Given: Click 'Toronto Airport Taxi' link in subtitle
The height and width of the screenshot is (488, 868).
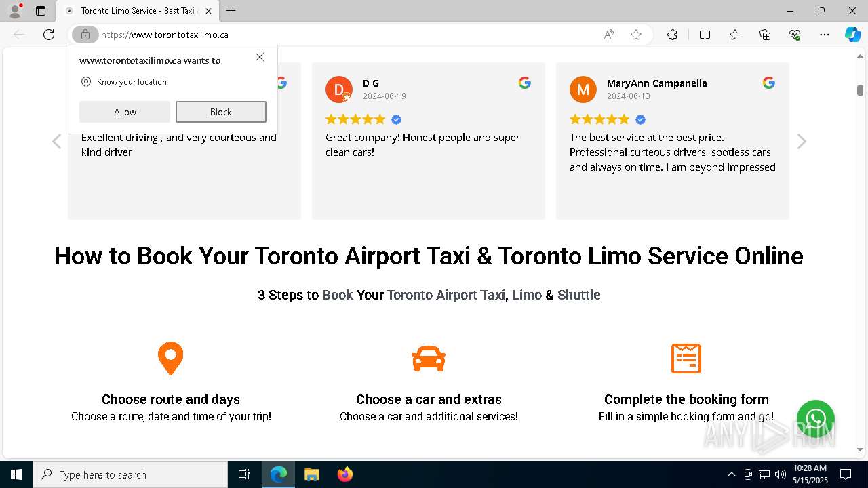Looking at the screenshot, I should tap(446, 295).
